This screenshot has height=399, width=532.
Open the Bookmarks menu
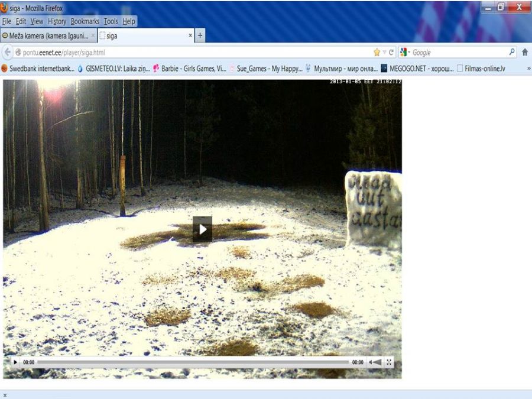[85, 21]
